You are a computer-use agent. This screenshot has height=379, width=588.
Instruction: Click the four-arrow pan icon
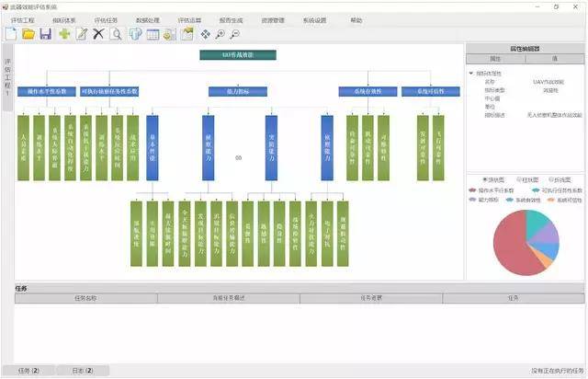coord(206,34)
